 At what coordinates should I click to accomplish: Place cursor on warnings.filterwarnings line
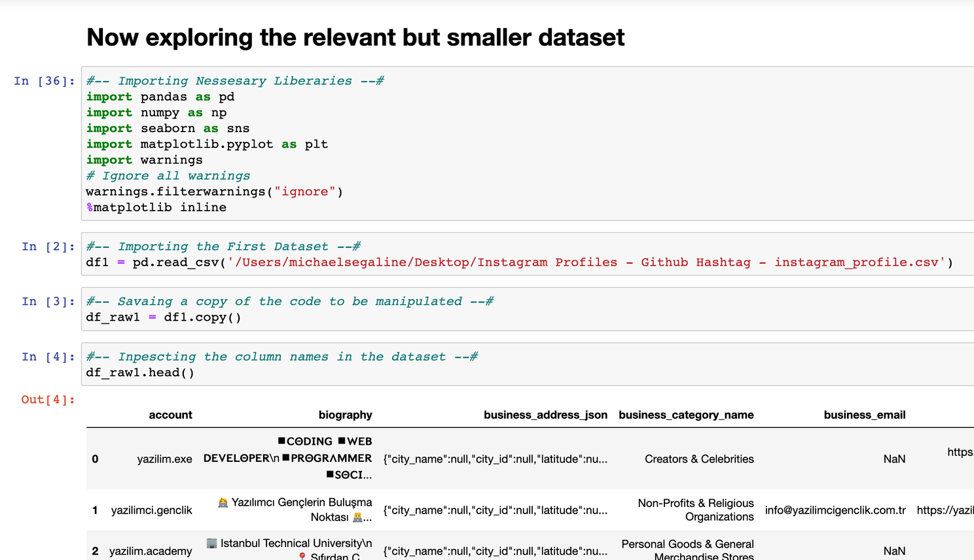point(214,192)
